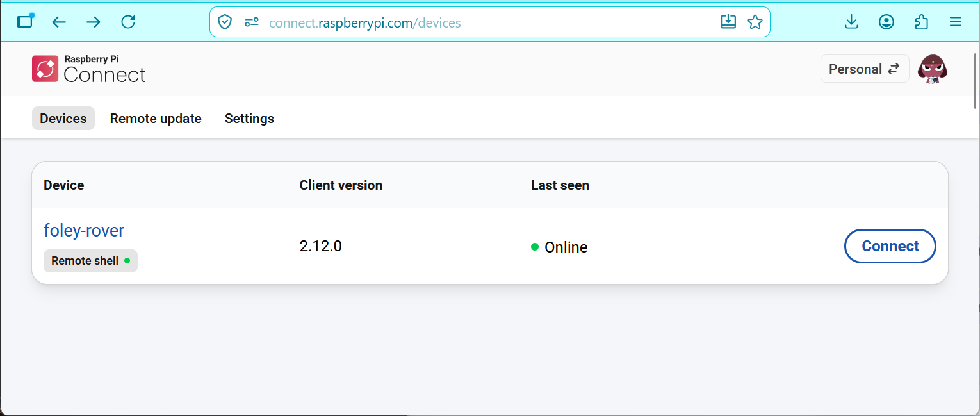Open the extensions puzzle icon
This screenshot has width=980, height=416.
tap(921, 22)
